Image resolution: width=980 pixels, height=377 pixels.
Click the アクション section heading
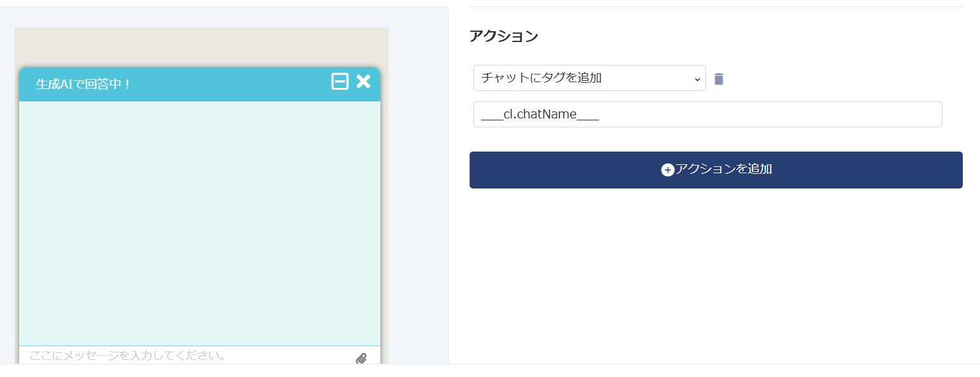[503, 36]
